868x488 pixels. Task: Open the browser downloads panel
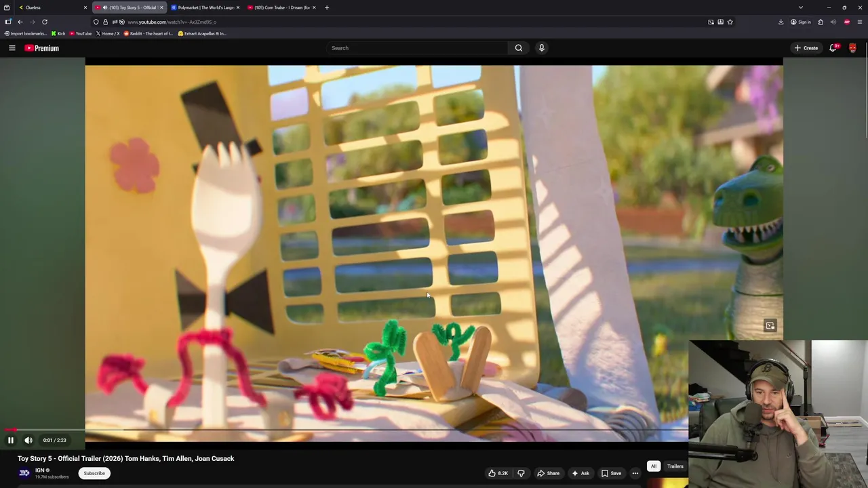[x=781, y=22]
